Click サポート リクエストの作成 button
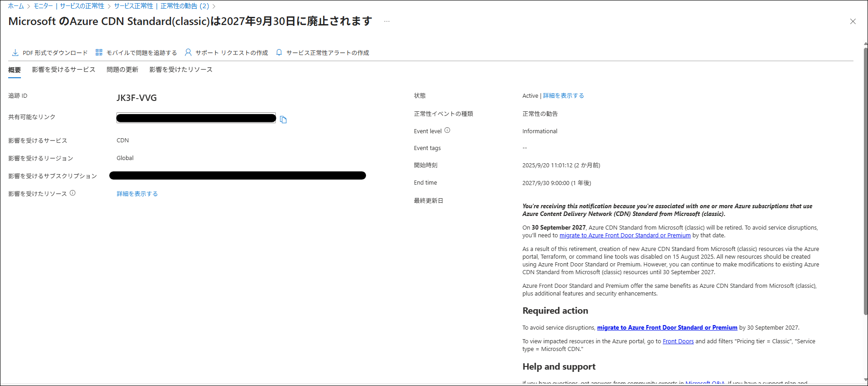Image resolution: width=868 pixels, height=386 pixels. [x=226, y=53]
